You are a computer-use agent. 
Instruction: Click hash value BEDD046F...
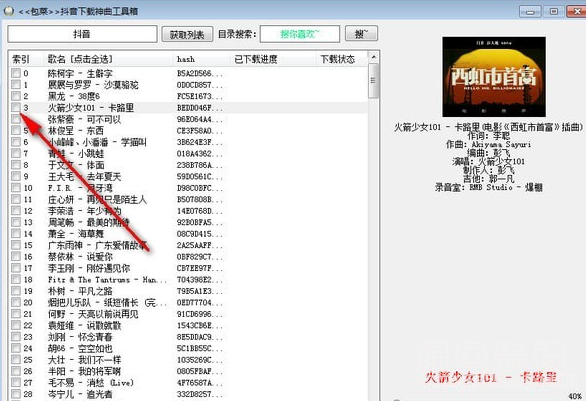[200, 108]
